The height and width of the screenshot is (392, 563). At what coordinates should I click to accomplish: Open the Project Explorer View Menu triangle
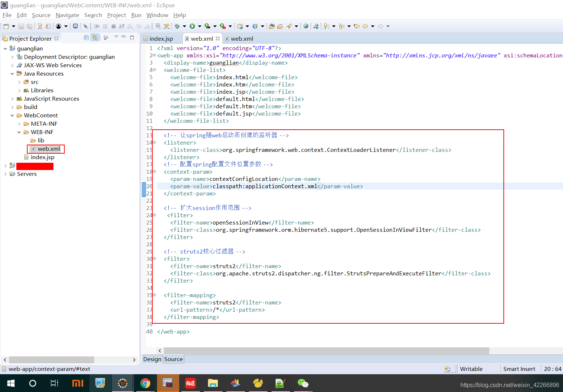pos(116,37)
